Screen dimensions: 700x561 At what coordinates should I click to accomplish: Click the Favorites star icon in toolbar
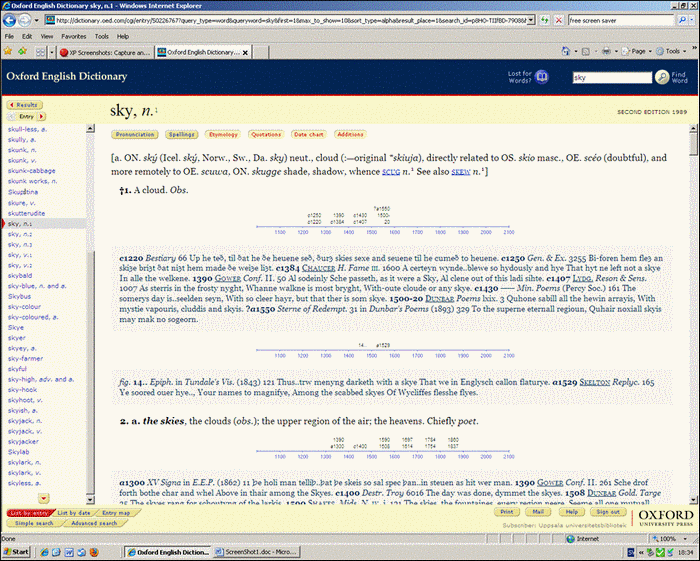(10, 51)
